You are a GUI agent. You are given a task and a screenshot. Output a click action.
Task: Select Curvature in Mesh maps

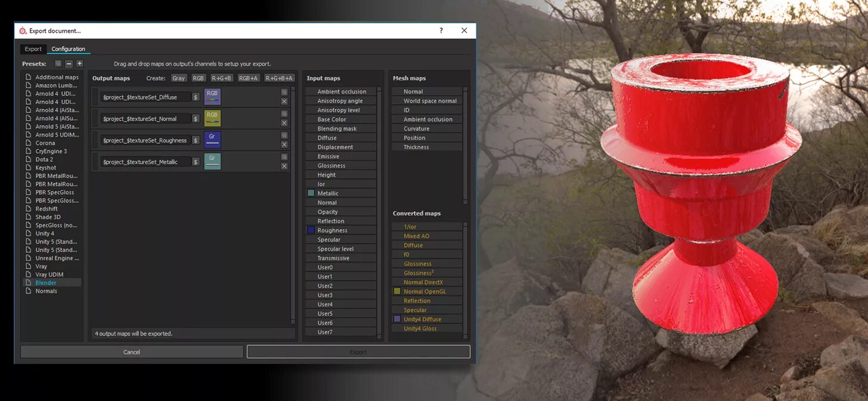click(x=427, y=128)
